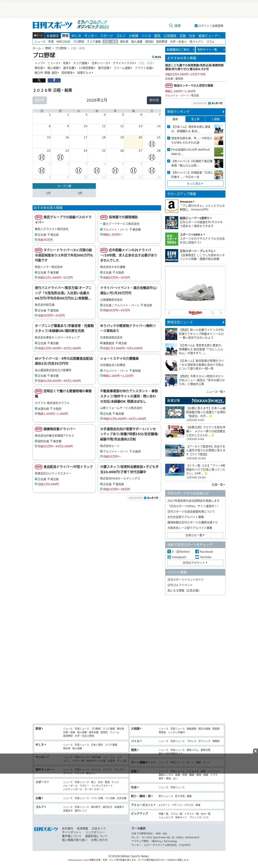Share page via the X button
The image size is (258, 868).
point(39,80)
